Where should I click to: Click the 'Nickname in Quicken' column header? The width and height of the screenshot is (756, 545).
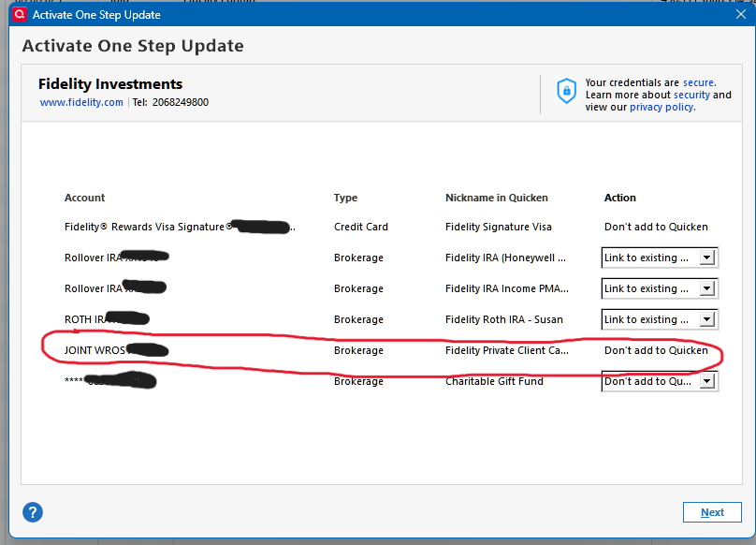[497, 198]
